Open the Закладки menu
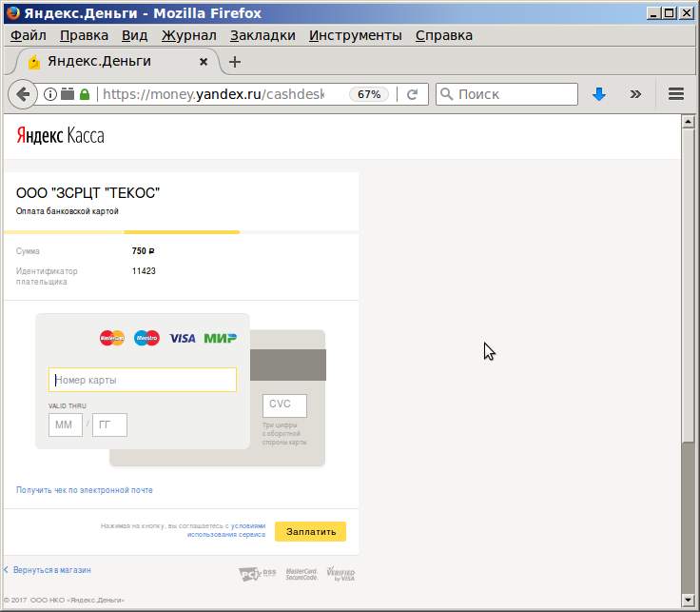This screenshot has width=700, height=612. (262, 35)
